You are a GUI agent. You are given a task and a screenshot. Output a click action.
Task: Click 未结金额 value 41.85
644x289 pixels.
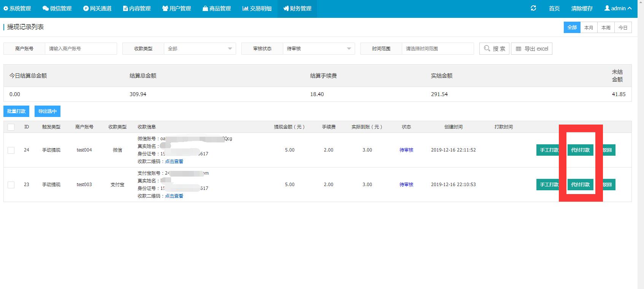click(x=619, y=94)
